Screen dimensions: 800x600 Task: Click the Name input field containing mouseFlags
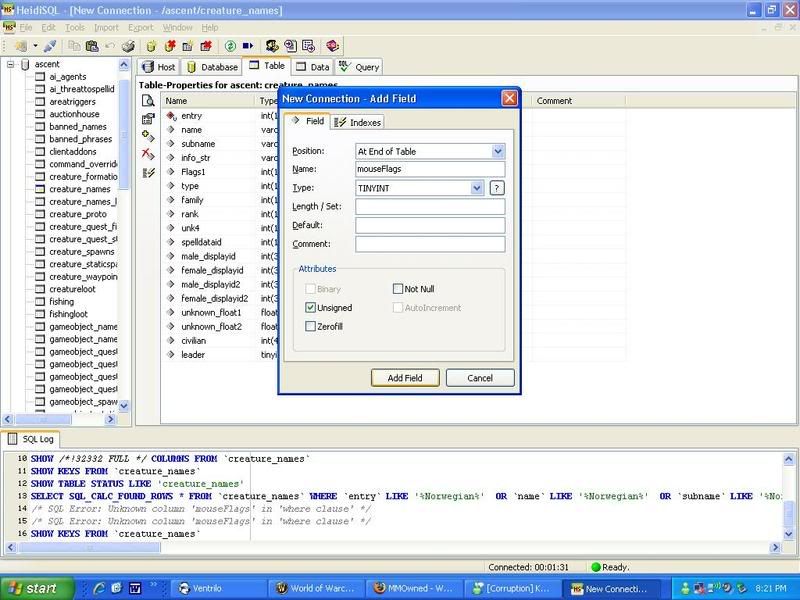430,169
